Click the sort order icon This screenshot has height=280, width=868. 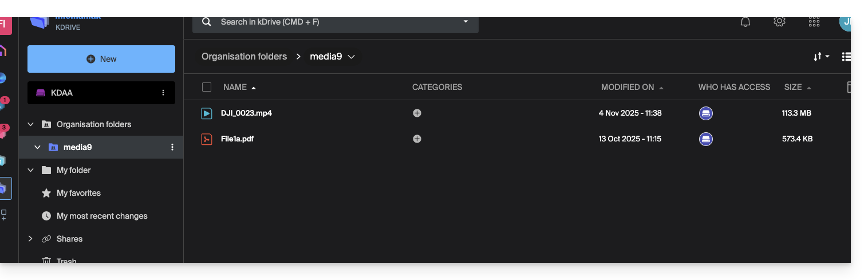click(x=821, y=57)
